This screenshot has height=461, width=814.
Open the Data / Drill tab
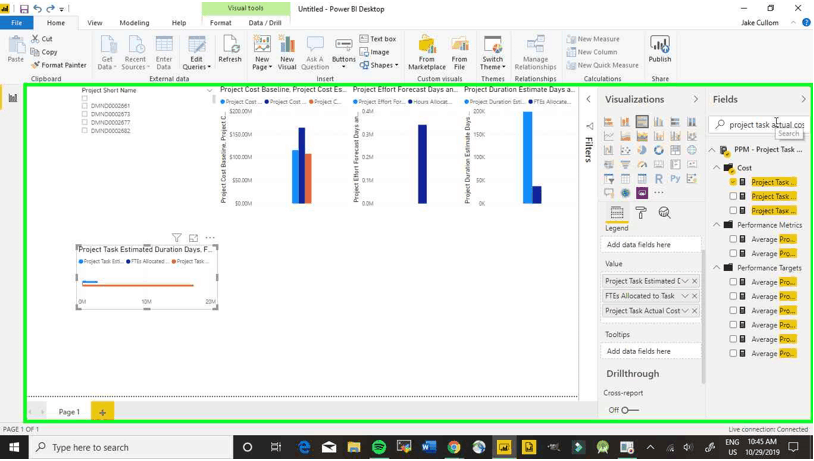point(265,23)
